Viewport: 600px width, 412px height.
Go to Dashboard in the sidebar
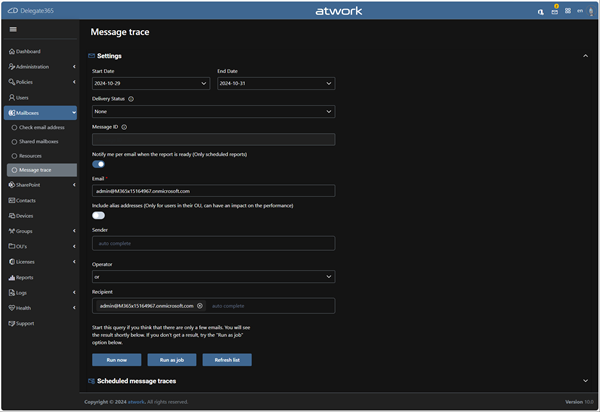click(24, 51)
